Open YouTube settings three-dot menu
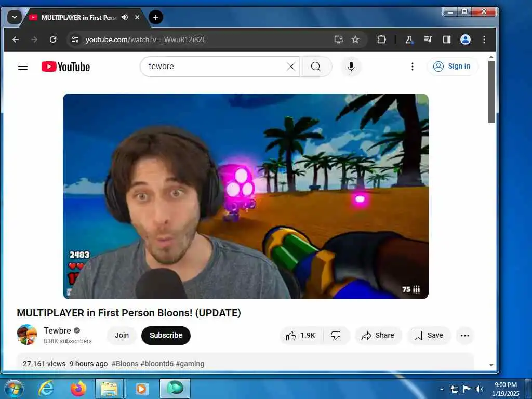This screenshot has width=532, height=399. [x=412, y=66]
